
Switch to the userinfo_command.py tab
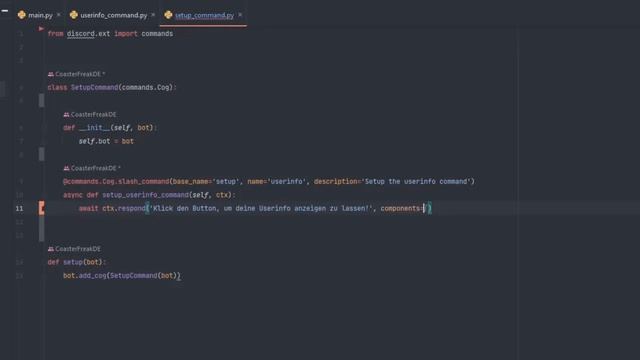point(113,15)
